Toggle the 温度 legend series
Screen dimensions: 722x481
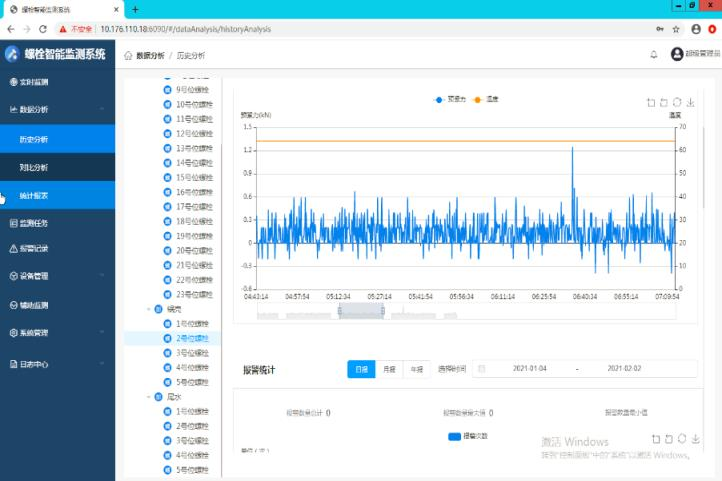(485, 99)
